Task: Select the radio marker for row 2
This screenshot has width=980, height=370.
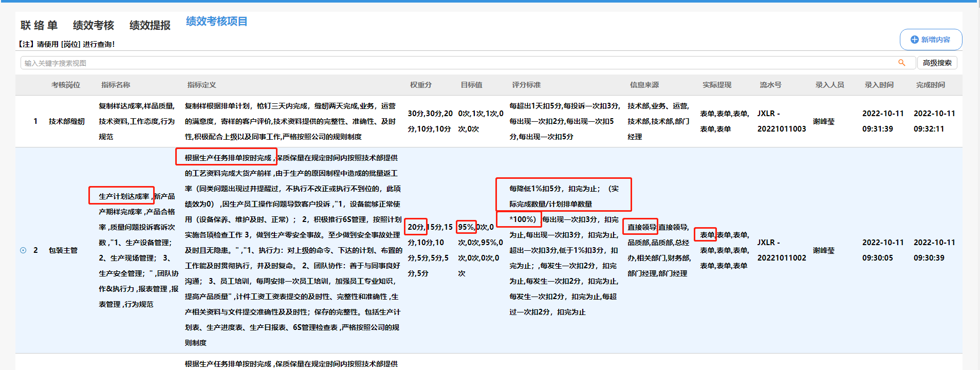Action: pyautogui.click(x=23, y=250)
